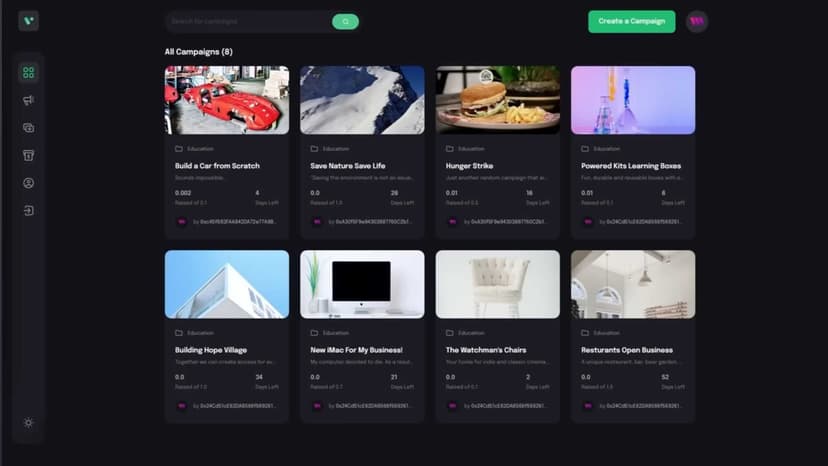Viewport: 828px width, 466px height.
Task: Click the All Campaigns (8) heading
Action: 199,52
